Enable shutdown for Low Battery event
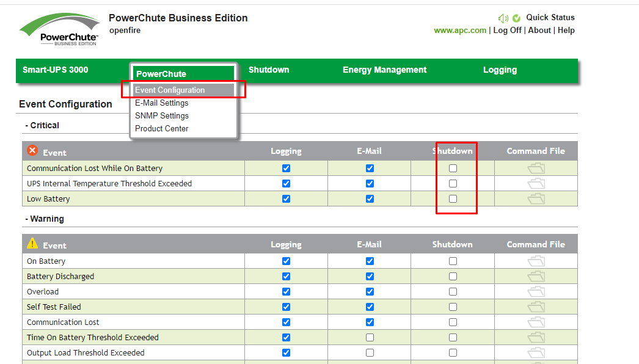 (453, 199)
